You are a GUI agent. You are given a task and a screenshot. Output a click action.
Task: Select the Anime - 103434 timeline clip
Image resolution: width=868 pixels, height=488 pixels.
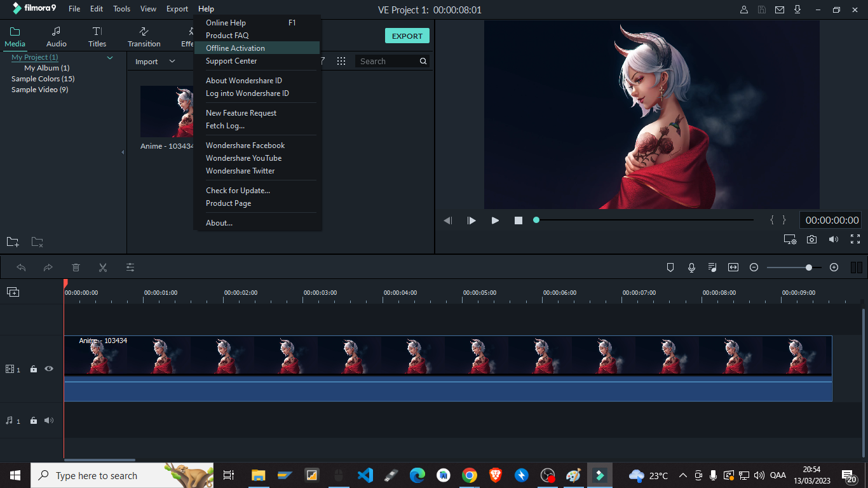[448, 369]
